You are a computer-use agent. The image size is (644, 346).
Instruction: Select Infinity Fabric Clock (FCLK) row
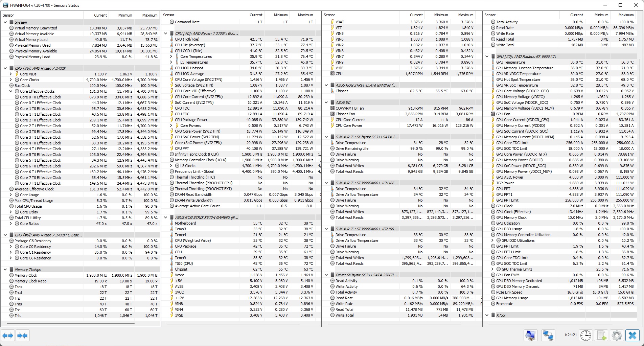(241, 154)
